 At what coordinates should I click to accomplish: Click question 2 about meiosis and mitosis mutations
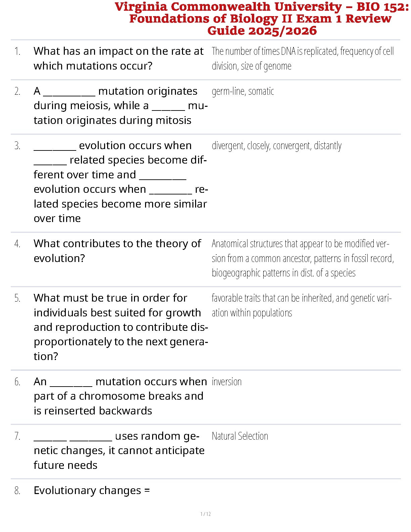pyautogui.click(x=120, y=105)
